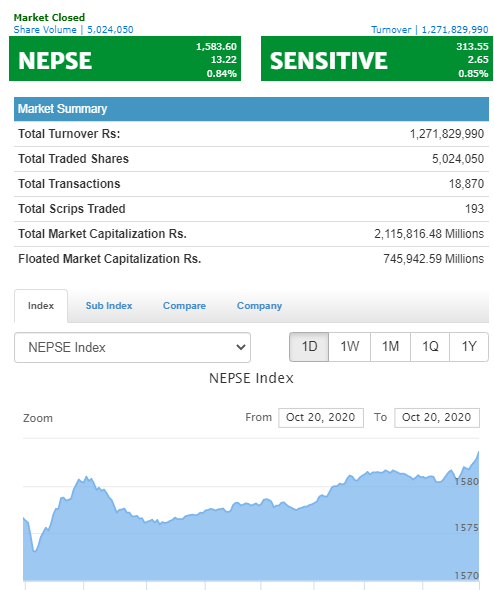Click the Total Market Capitalization row
The width and height of the screenshot is (494, 590).
pyautogui.click(x=251, y=234)
